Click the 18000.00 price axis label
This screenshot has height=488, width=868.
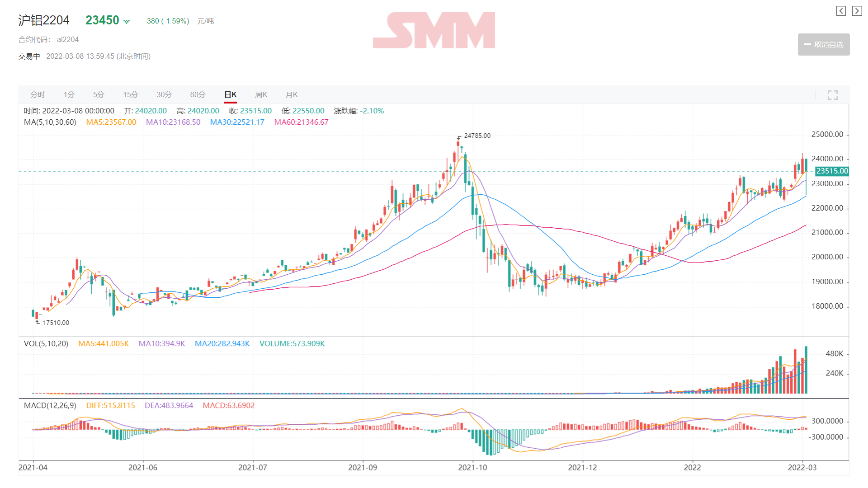pyautogui.click(x=827, y=306)
